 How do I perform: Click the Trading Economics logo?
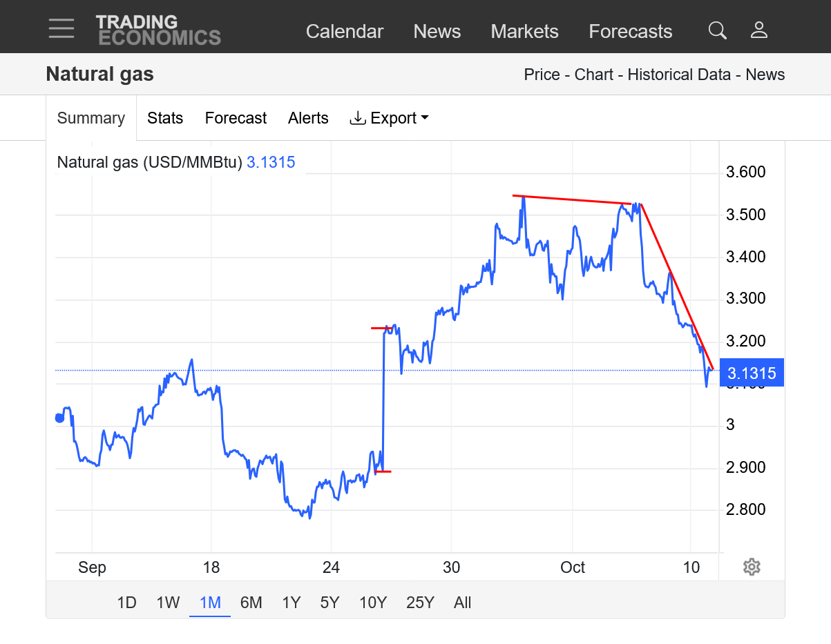tap(158, 30)
